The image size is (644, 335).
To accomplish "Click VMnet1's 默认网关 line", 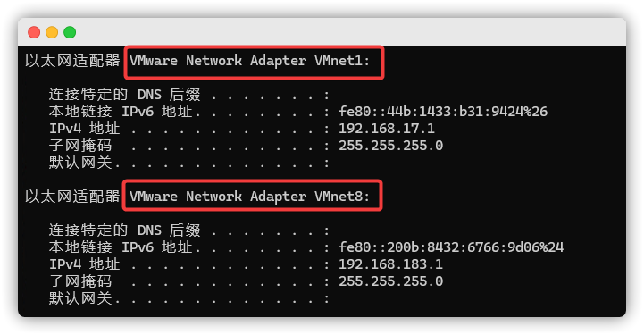I will click(189, 163).
